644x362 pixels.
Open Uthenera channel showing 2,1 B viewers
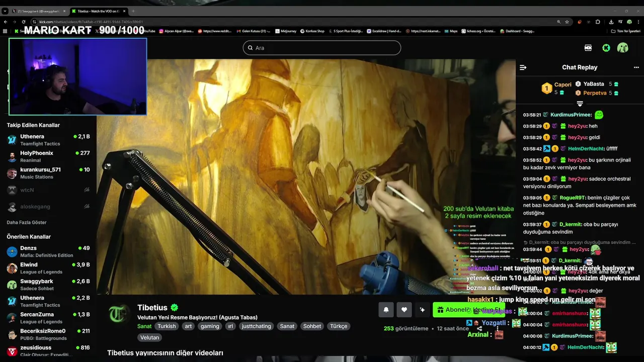(48, 140)
